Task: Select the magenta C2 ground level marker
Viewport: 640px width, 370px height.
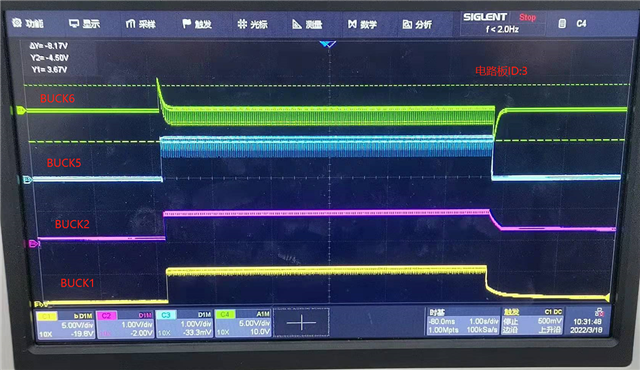Action: [33, 244]
